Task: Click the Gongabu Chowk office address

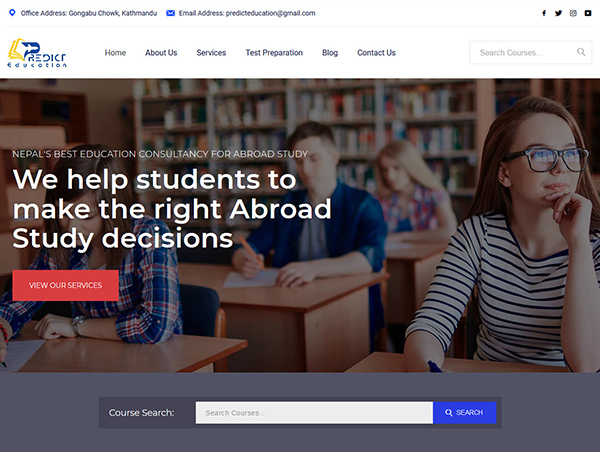Action: point(112,13)
